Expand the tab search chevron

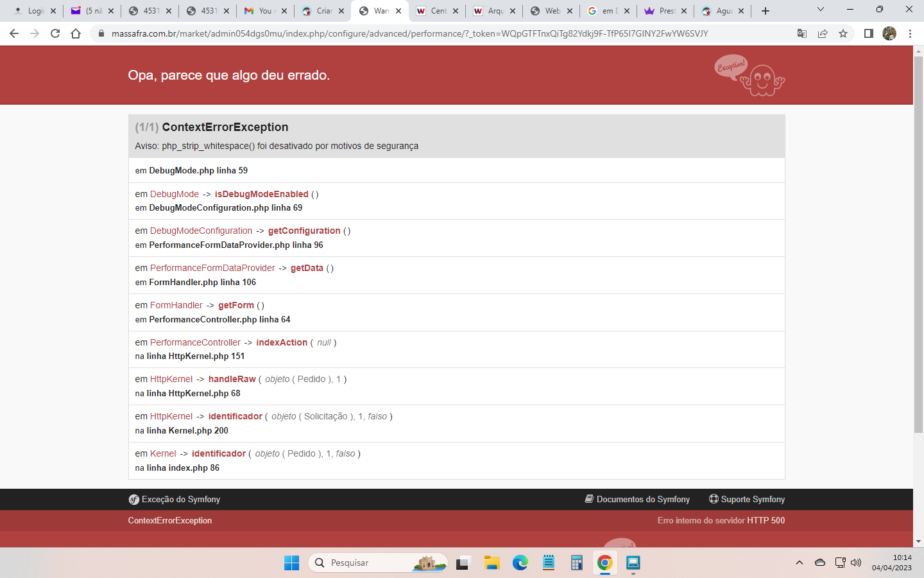[x=820, y=10]
